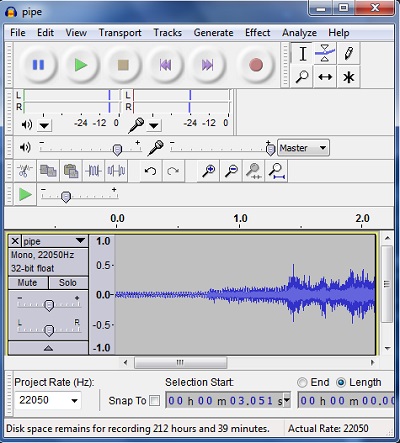Click the Trim audio icon

pyautogui.click(x=93, y=171)
